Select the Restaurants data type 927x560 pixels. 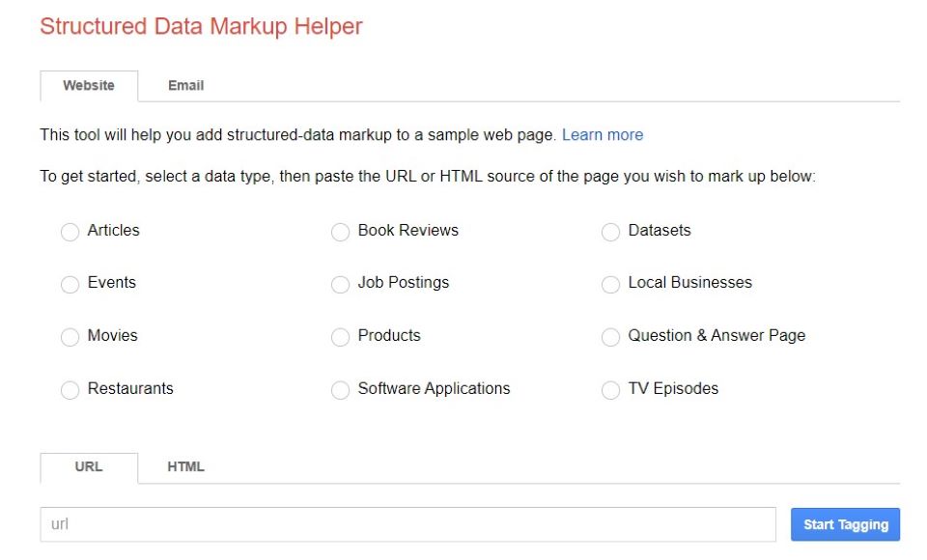tap(70, 390)
